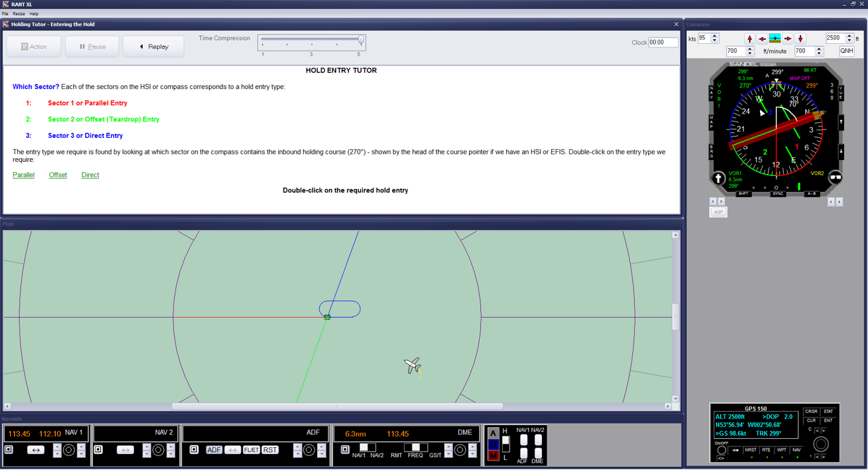Click the Replay button
868x470 pixels.
click(153, 46)
